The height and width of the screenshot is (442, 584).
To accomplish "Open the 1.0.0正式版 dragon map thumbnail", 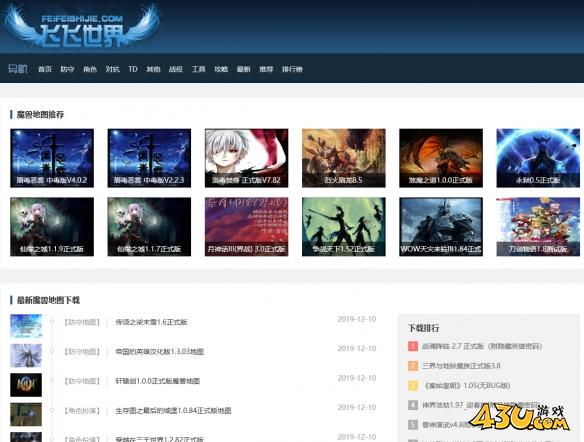I will point(441,158).
